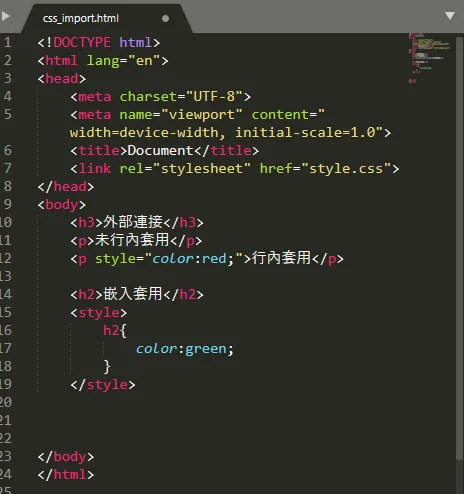
Task: Click the color:red inline style
Action: (x=189, y=259)
